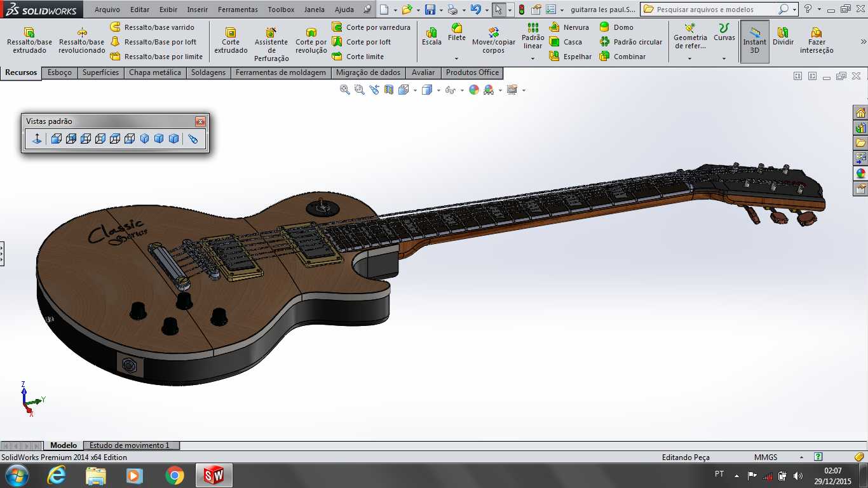The width and height of the screenshot is (868, 488).
Task: Open the Save dropdown arrow
Action: [x=441, y=10]
